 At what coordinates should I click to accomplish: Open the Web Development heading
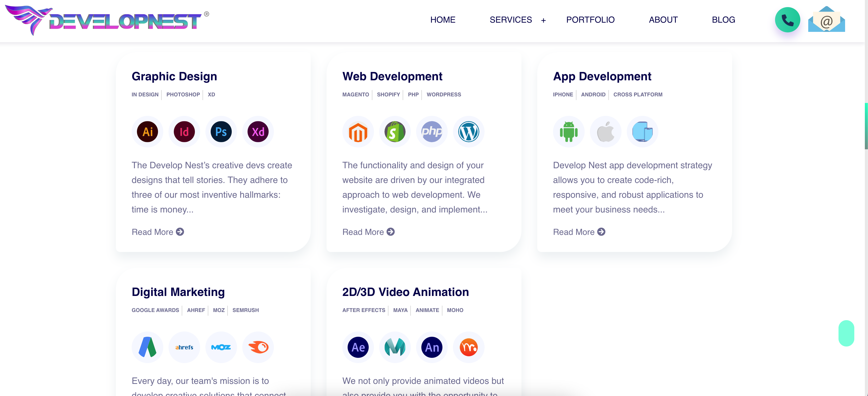point(392,77)
